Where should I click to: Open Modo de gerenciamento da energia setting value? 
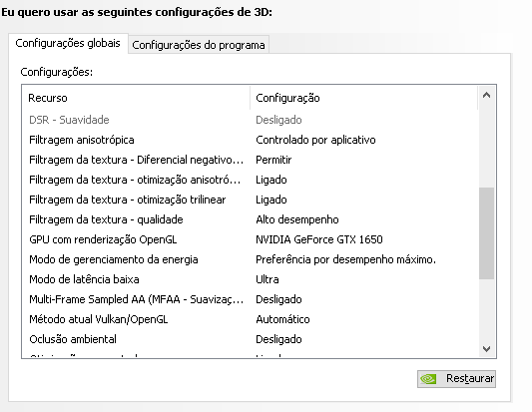[x=345, y=259]
